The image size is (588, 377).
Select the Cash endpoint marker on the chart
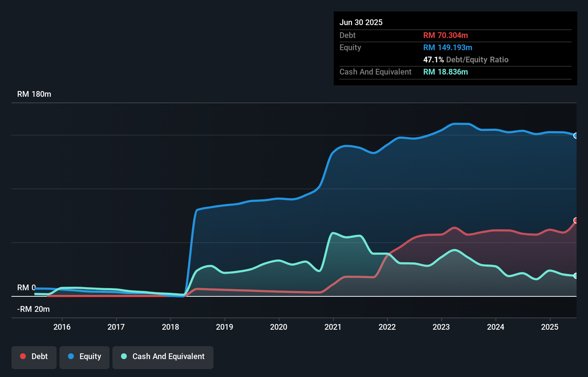point(575,276)
